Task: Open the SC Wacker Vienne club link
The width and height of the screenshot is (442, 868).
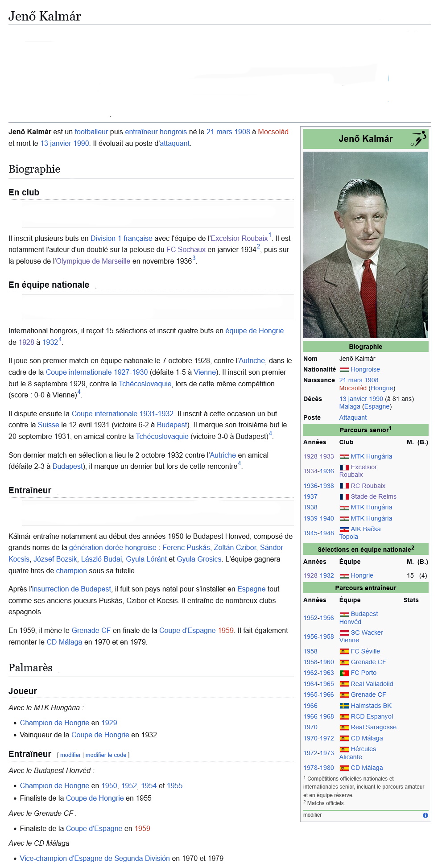Action: click(361, 636)
